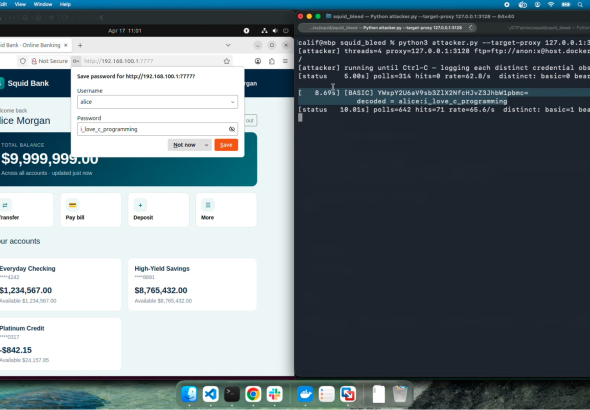
Task: Open the Platinum Credit account card
Action: tap(60, 344)
